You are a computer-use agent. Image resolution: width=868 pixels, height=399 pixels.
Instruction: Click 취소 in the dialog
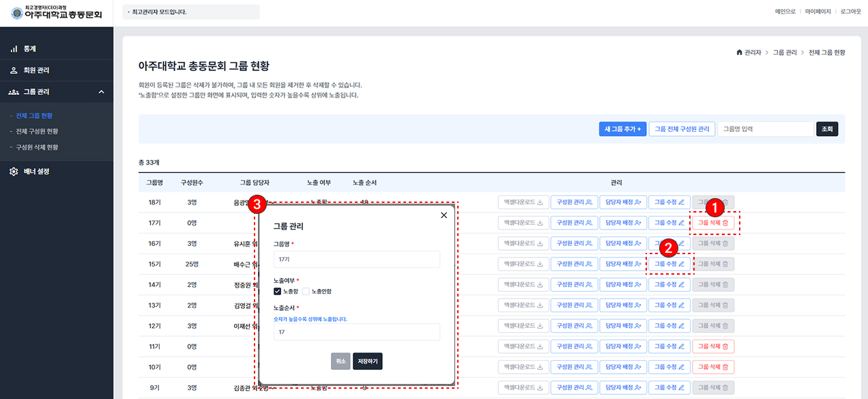tap(341, 361)
